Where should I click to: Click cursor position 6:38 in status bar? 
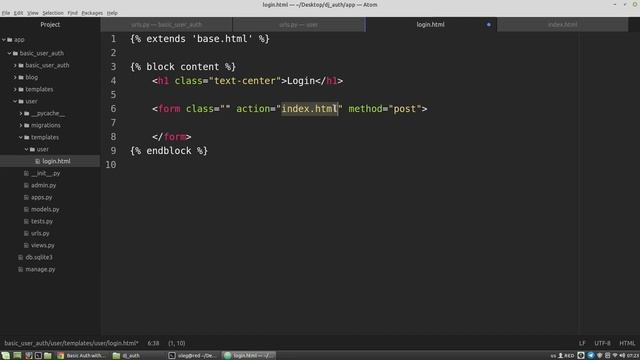(x=153, y=343)
